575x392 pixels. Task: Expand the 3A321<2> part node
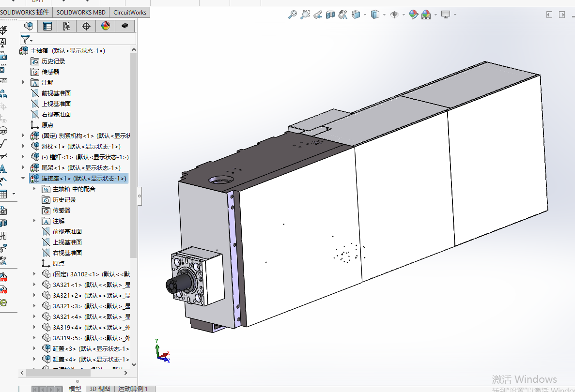click(x=34, y=295)
